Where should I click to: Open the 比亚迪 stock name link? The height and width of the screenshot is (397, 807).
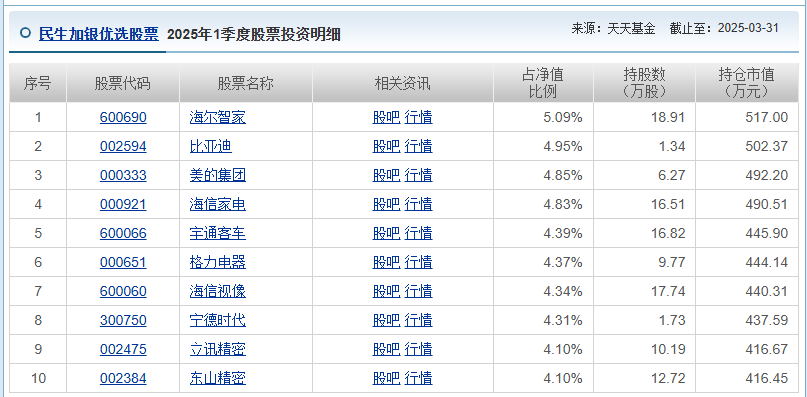(x=211, y=146)
